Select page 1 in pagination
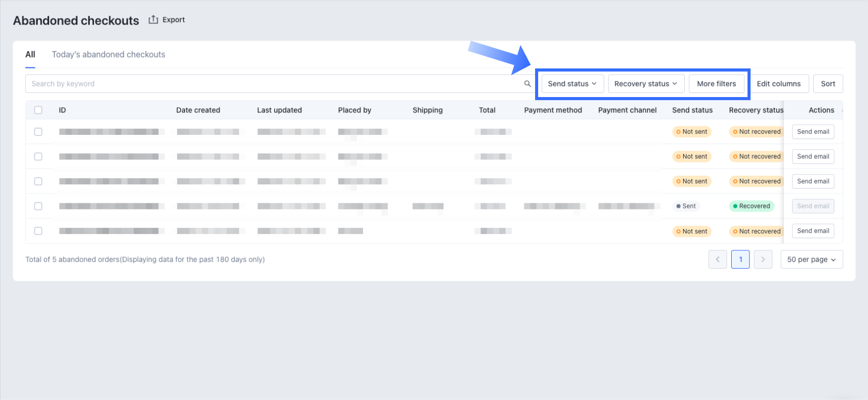Viewport: 868px width, 400px height. [x=740, y=260]
